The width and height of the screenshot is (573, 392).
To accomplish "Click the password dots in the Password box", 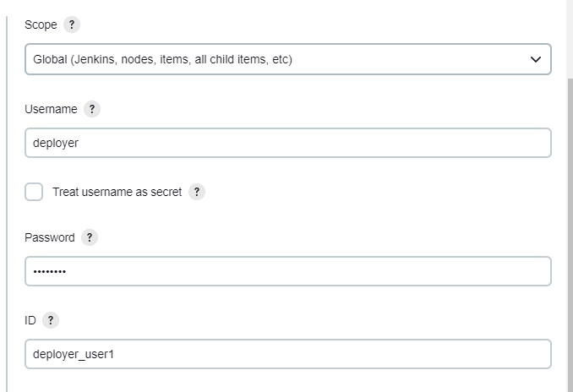I will 49,271.
